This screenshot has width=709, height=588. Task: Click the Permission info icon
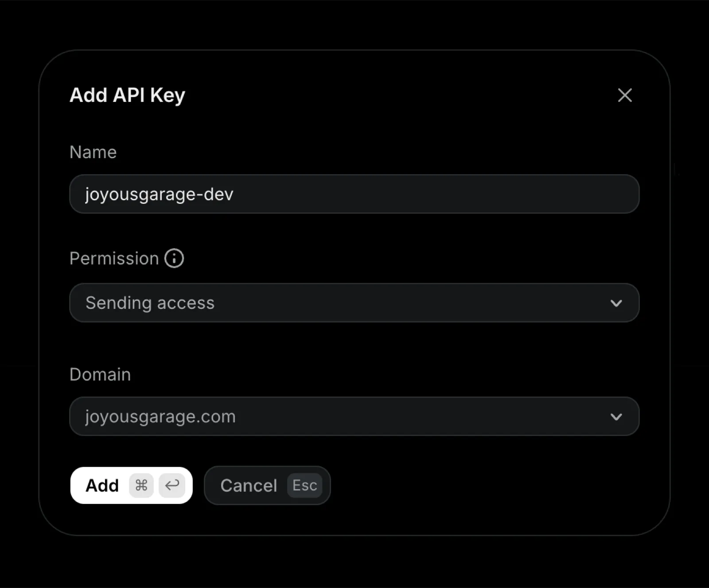174,258
